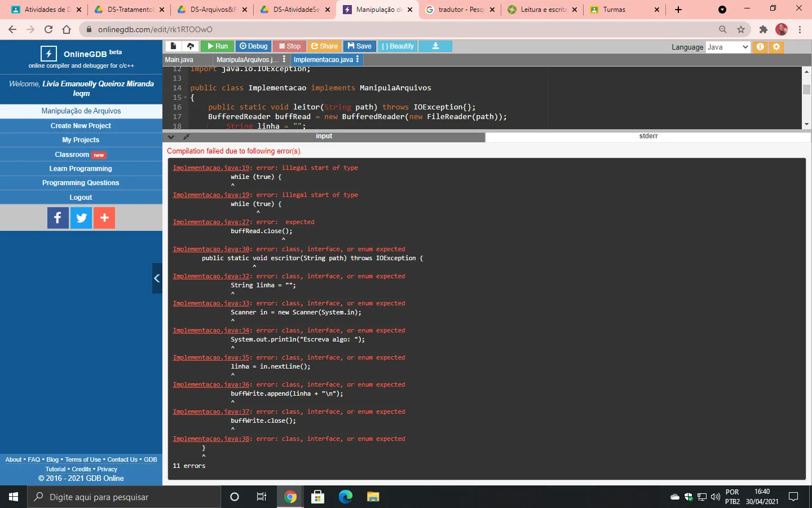The image size is (812, 508).
Task: Select the Implementacao.java tab
Action: coord(323,60)
